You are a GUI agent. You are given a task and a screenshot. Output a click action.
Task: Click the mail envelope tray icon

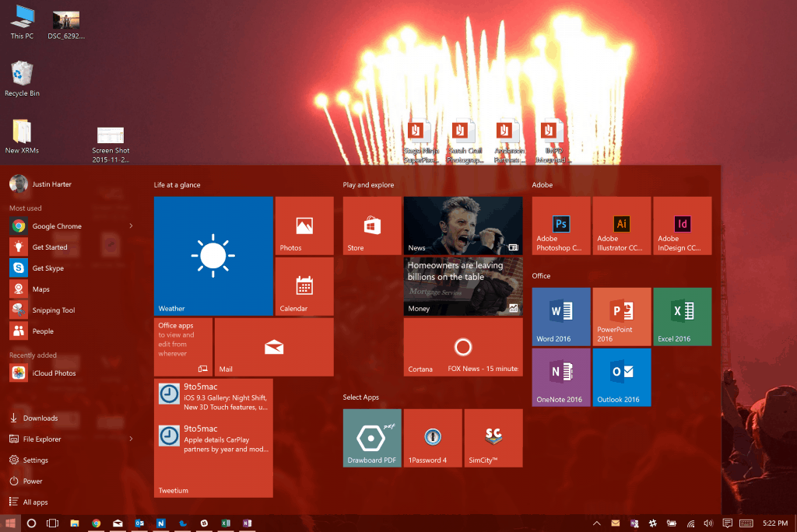616,523
